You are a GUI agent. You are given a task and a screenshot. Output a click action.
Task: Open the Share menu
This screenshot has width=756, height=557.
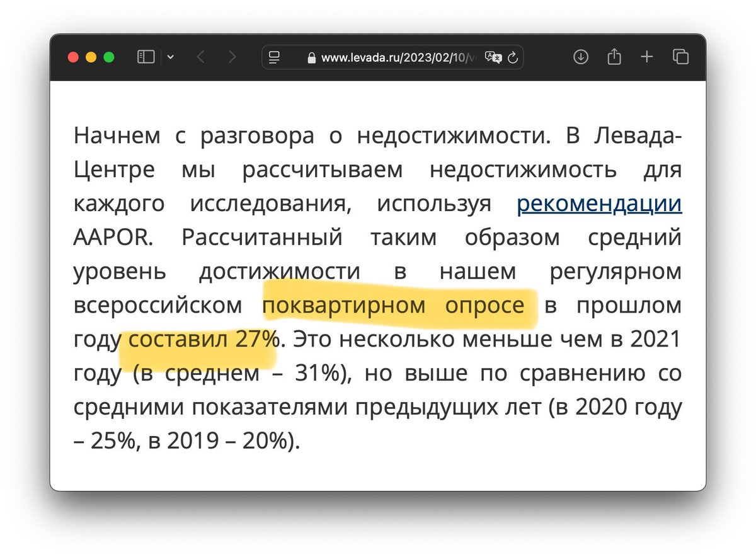pos(614,57)
